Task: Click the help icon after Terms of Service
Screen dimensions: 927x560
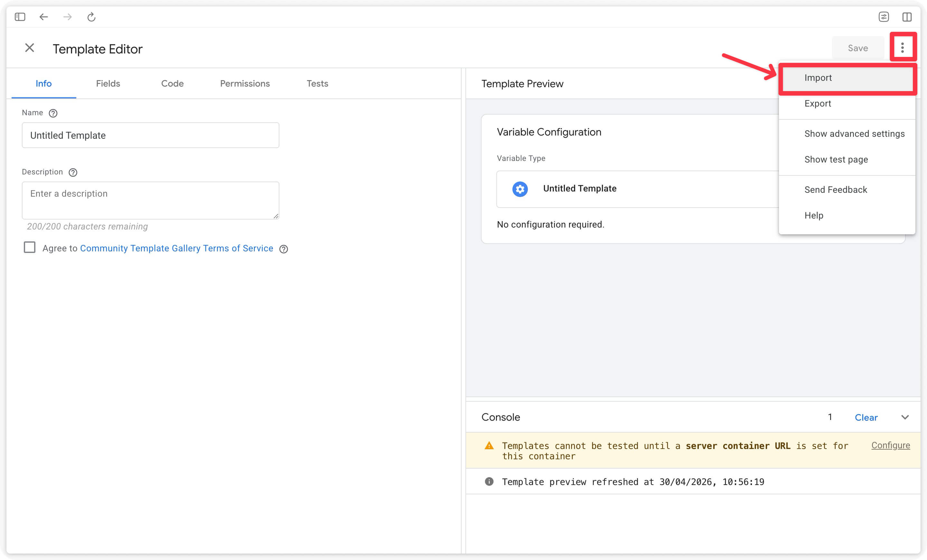Action: point(284,249)
